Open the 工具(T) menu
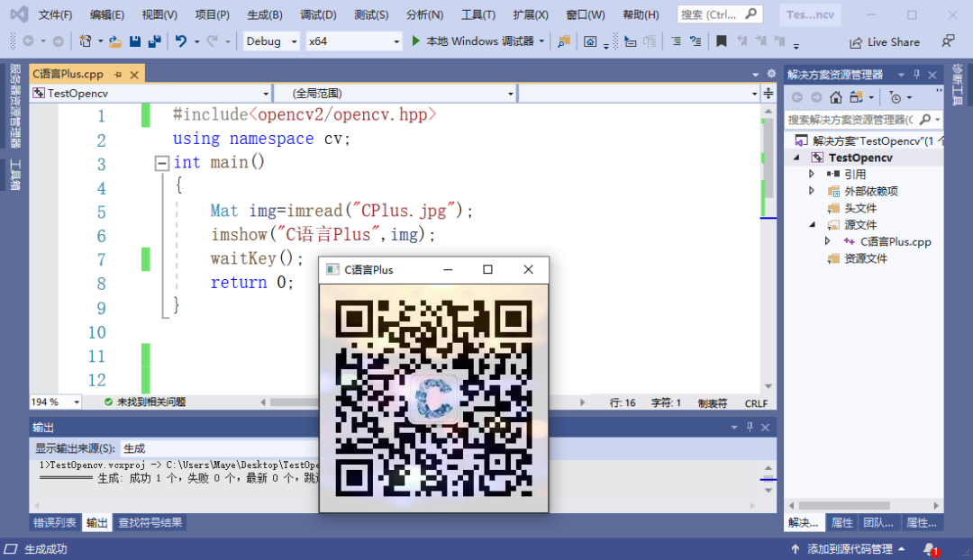Image resolution: width=973 pixels, height=560 pixels. pos(478,14)
